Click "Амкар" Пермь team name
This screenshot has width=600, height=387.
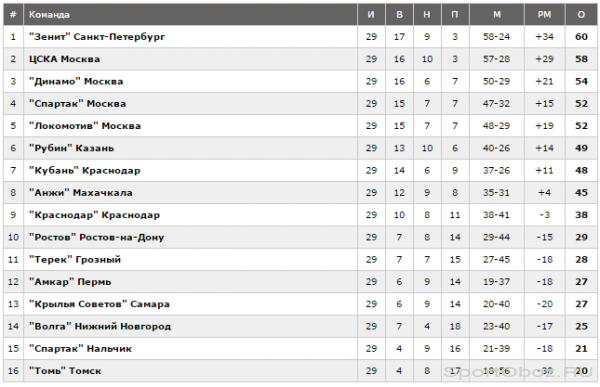click(70, 282)
